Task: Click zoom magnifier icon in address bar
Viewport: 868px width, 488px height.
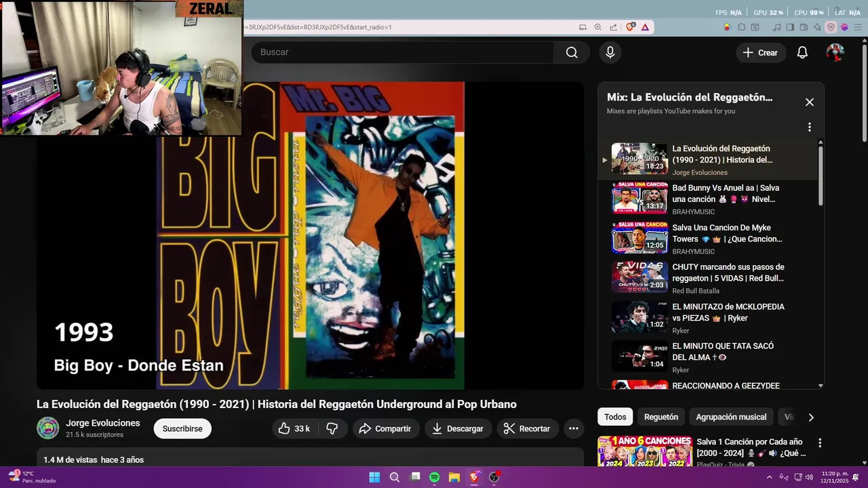Action: (598, 27)
